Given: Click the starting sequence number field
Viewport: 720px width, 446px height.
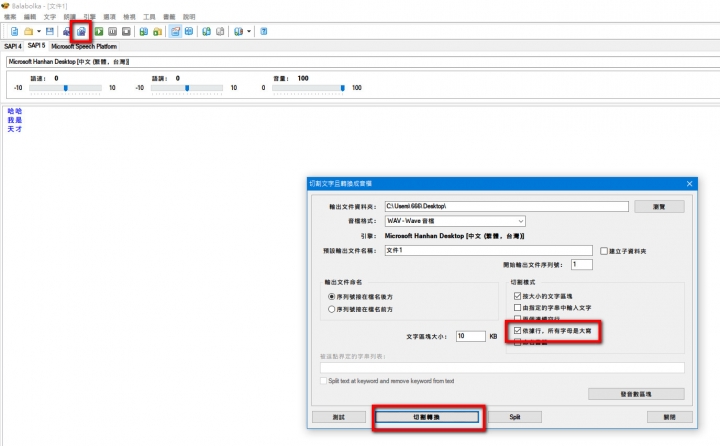Looking at the screenshot, I should click(x=582, y=265).
